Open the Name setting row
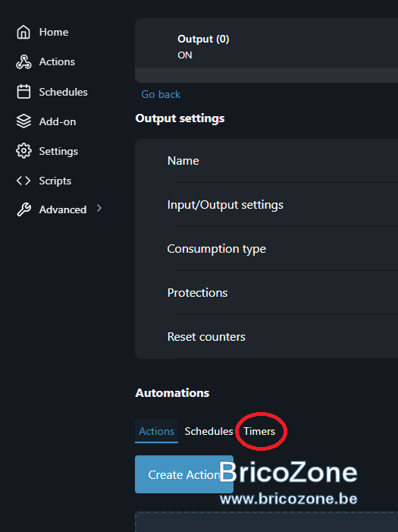 click(266, 161)
